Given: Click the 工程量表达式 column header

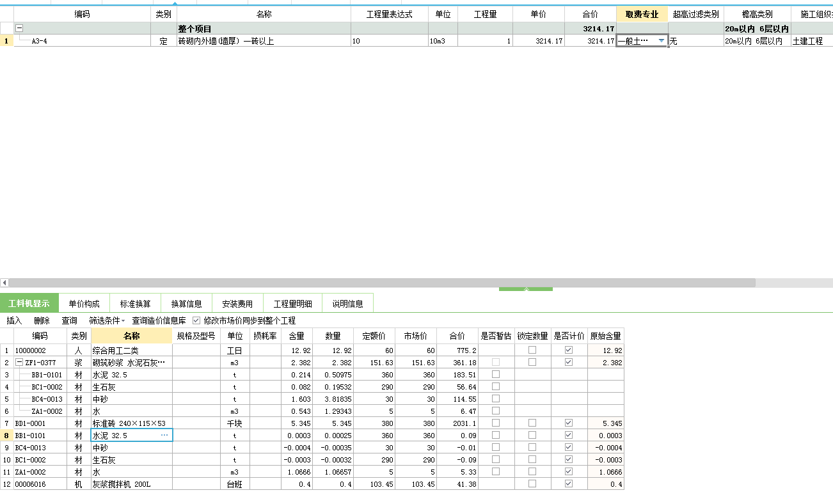Looking at the screenshot, I should click(x=389, y=14).
